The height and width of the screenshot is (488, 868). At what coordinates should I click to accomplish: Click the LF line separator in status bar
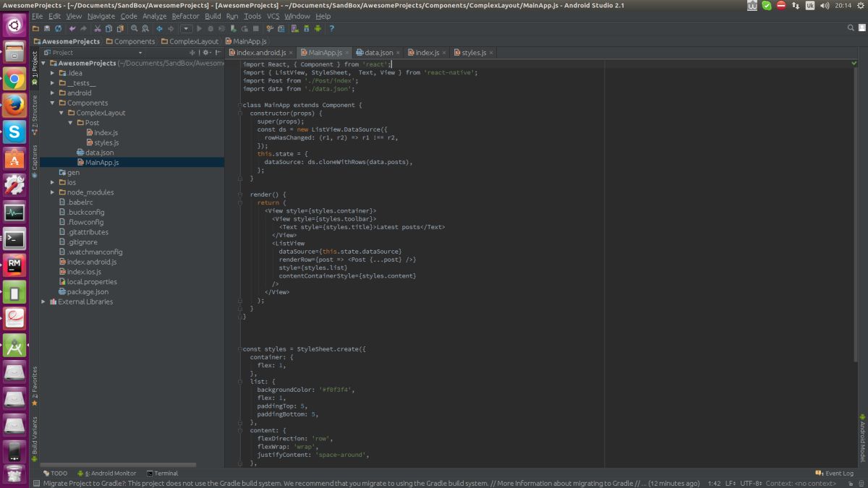click(730, 483)
